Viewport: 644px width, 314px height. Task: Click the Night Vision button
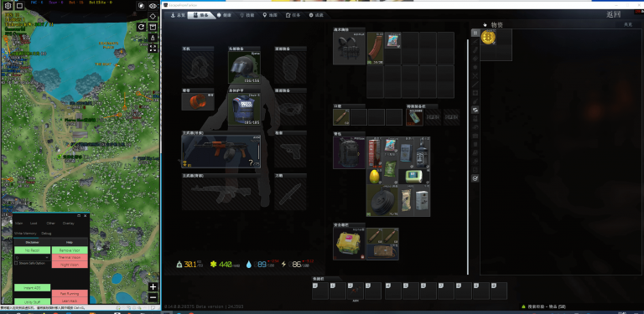click(x=70, y=265)
